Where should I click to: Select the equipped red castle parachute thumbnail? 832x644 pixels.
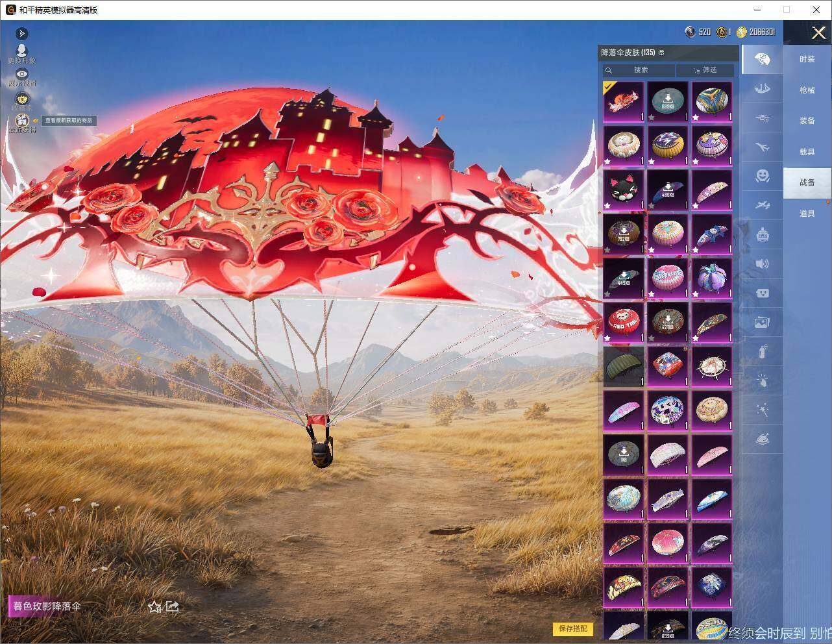624,101
